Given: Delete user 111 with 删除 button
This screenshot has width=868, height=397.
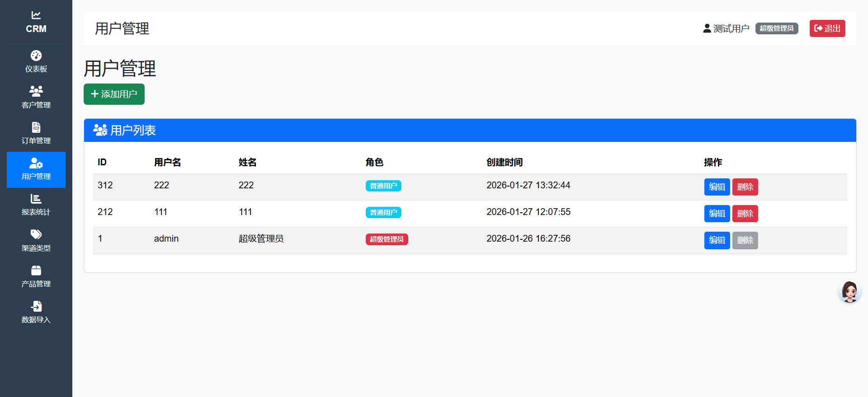Looking at the screenshot, I should click(x=745, y=214).
